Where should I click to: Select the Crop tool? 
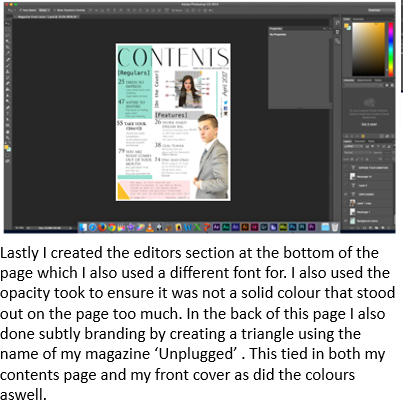click(x=8, y=47)
